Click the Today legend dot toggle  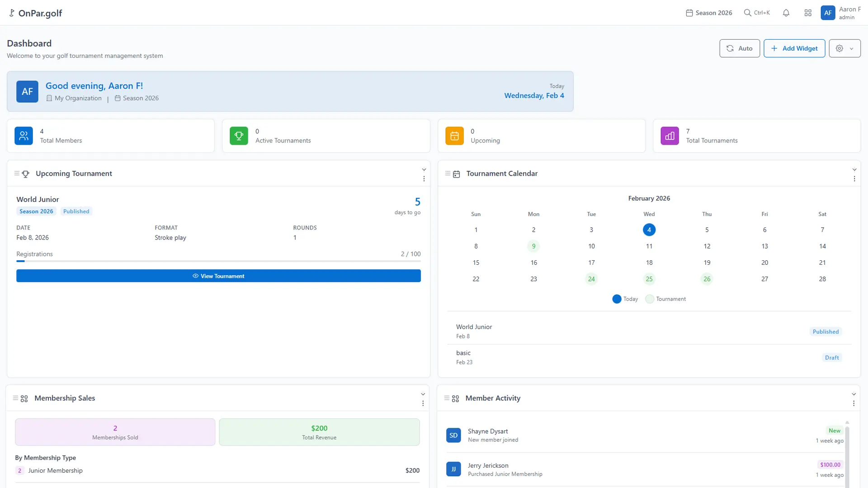616,299
